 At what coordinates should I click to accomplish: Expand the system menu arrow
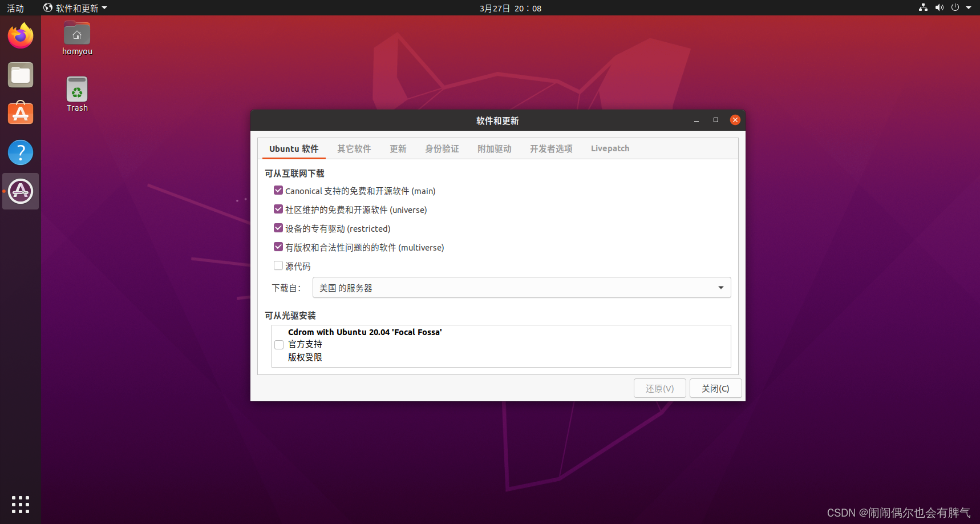pyautogui.click(x=969, y=7)
